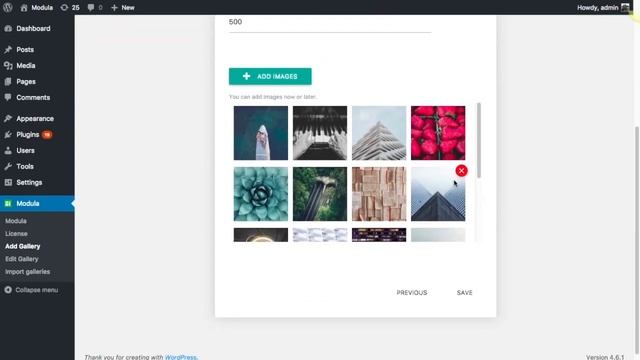
Task: Open the WordPress footer link
Action: click(180, 357)
